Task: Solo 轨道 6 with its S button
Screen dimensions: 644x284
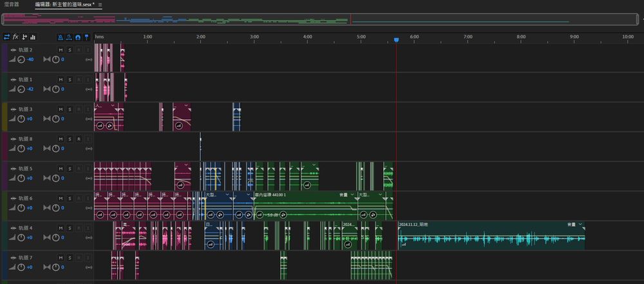Action: [70, 198]
